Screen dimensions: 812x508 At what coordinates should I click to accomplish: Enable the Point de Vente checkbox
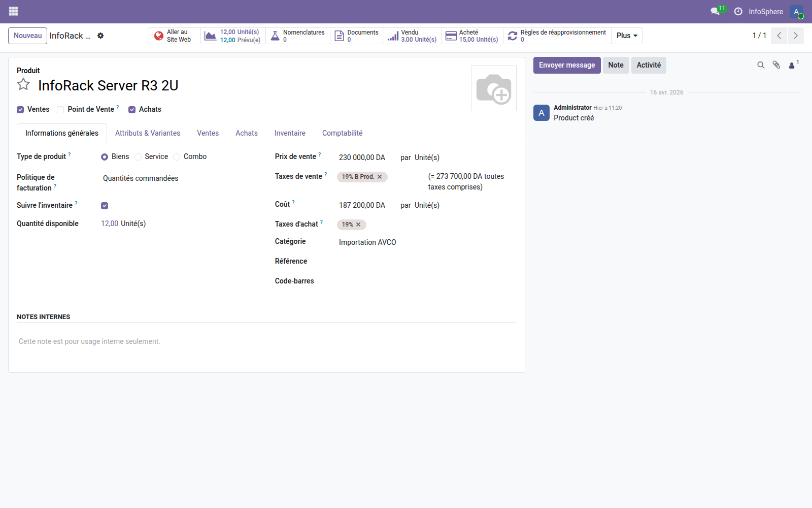click(60, 110)
